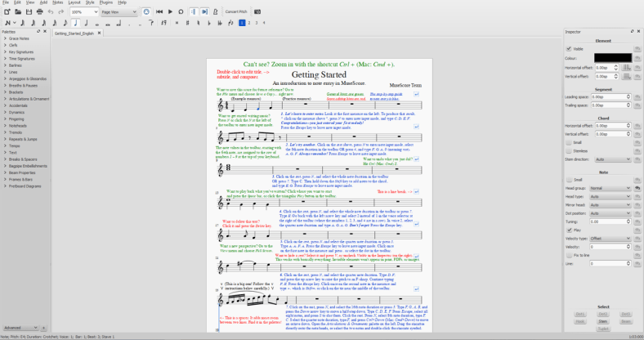Click the Rewind to start icon
The image size is (644, 340).
[x=159, y=12]
